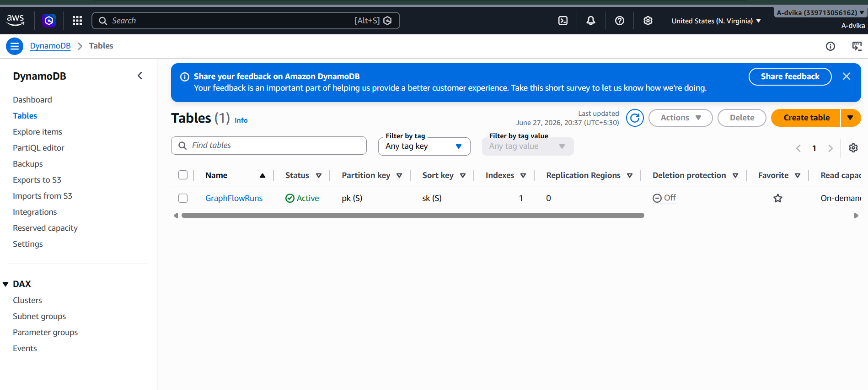The image size is (868, 390).
Task: Open the Create table split-button arrow
Action: tap(851, 118)
